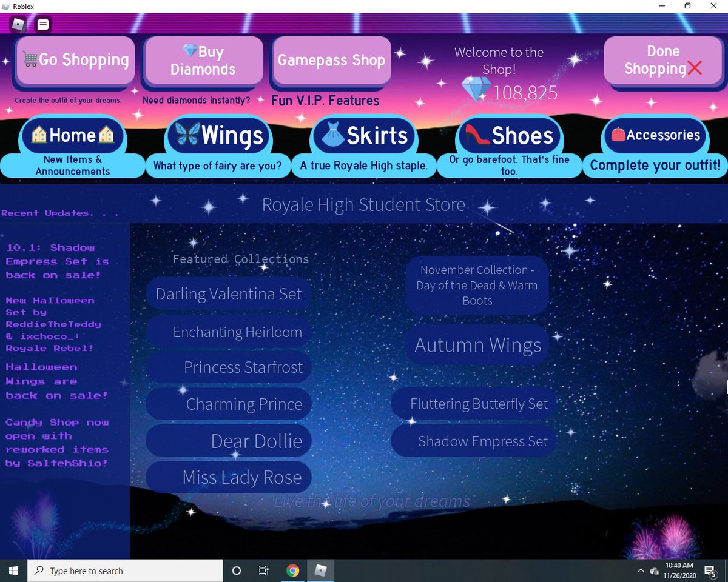Open November Collection Day of the Dead
The height and width of the screenshot is (582, 728).
click(477, 285)
